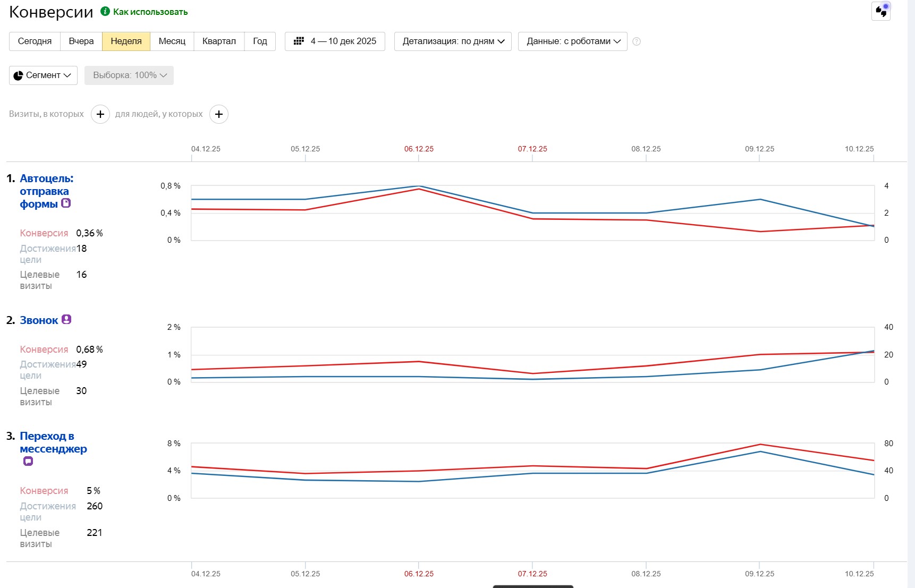Viewport: 915px width, 588px height.
Task: Choose the Квартал period
Action: [x=219, y=41]
